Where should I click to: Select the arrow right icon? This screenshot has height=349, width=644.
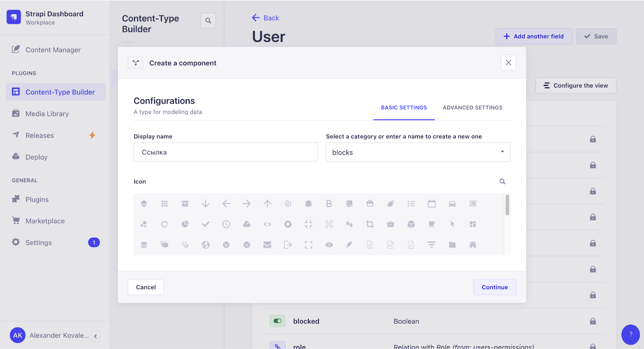[247, 204]
